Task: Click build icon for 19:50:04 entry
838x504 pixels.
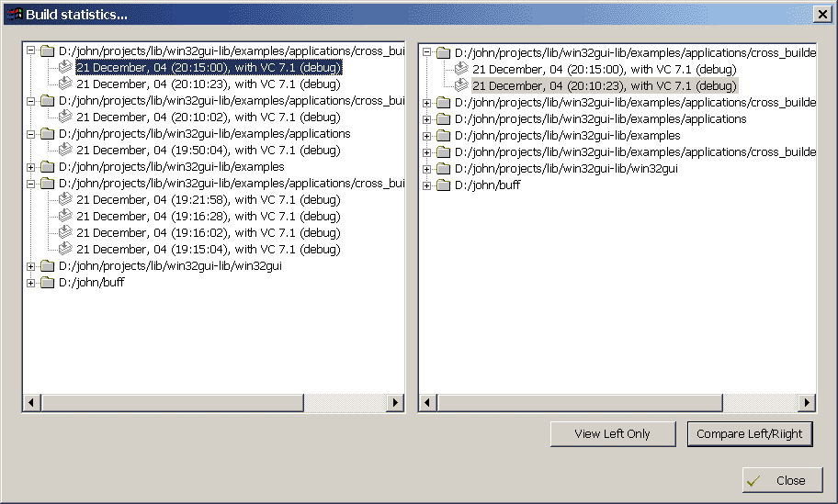Action: tap(65, 150)
